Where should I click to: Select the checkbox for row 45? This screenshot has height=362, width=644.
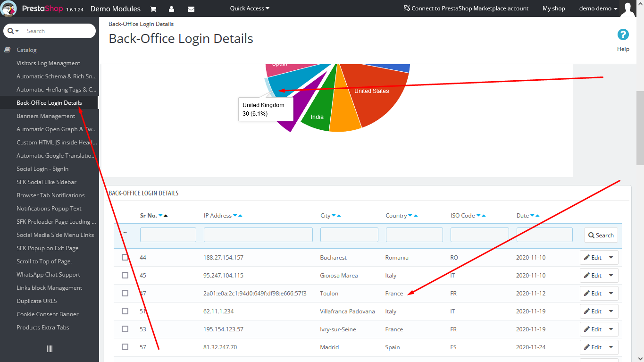[x=125, y=275]
